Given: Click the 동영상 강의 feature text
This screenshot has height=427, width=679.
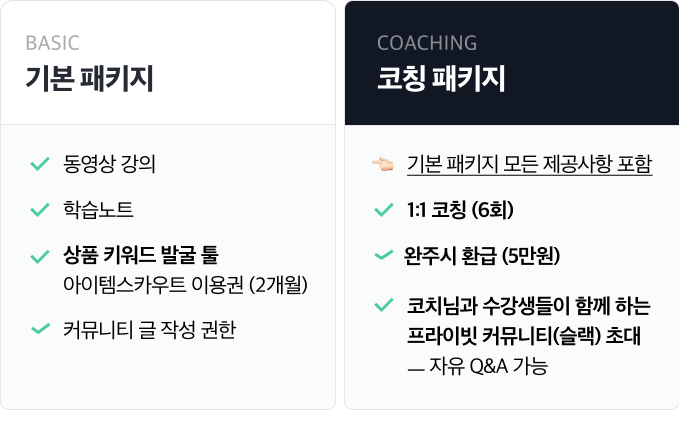Looking at the screenshot, I should point(109,164).
